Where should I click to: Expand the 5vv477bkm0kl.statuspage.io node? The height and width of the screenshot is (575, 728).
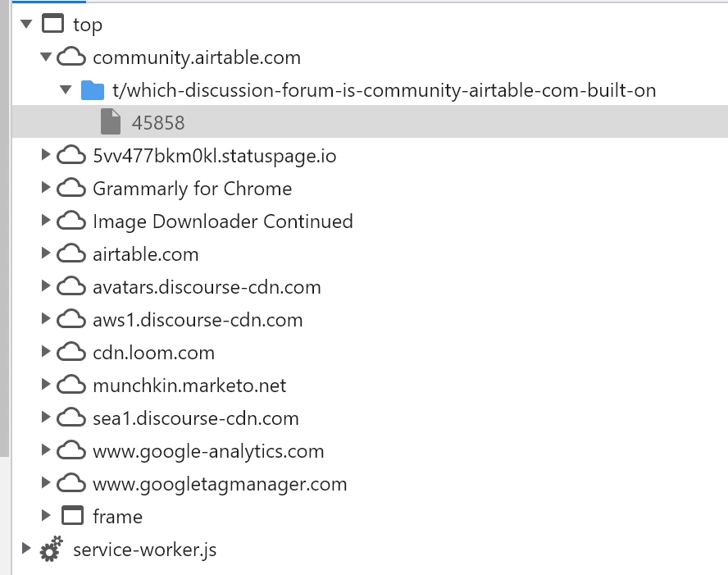tap(46, 155)
